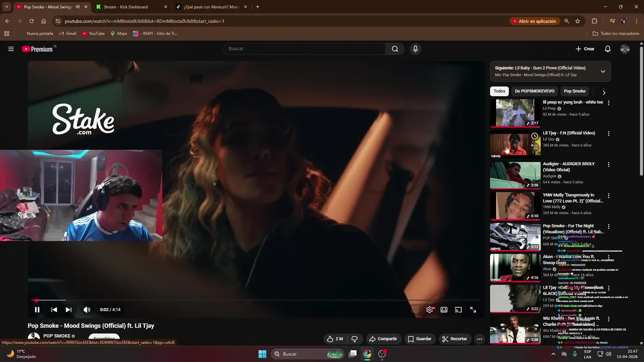
Task: Open Chrome from the taskbar
Action: (x=367, y=354)
